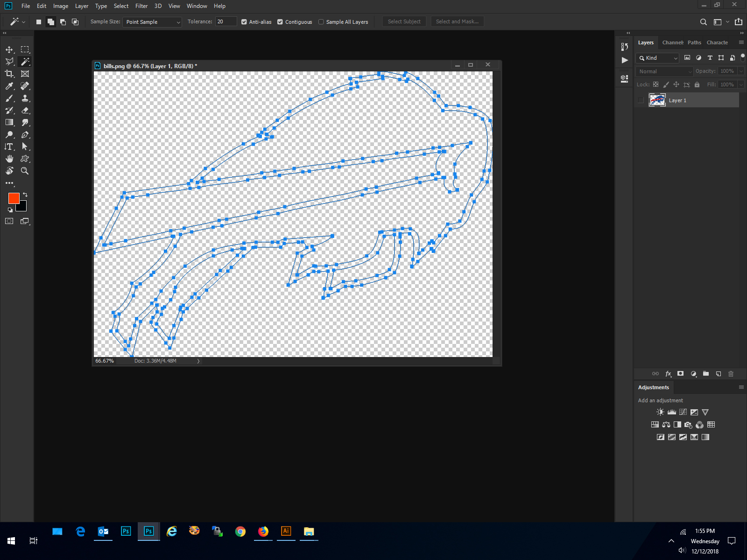747x560 pixels.
Task: Select the Path Selection tool
Action: (x=25, y=147)
